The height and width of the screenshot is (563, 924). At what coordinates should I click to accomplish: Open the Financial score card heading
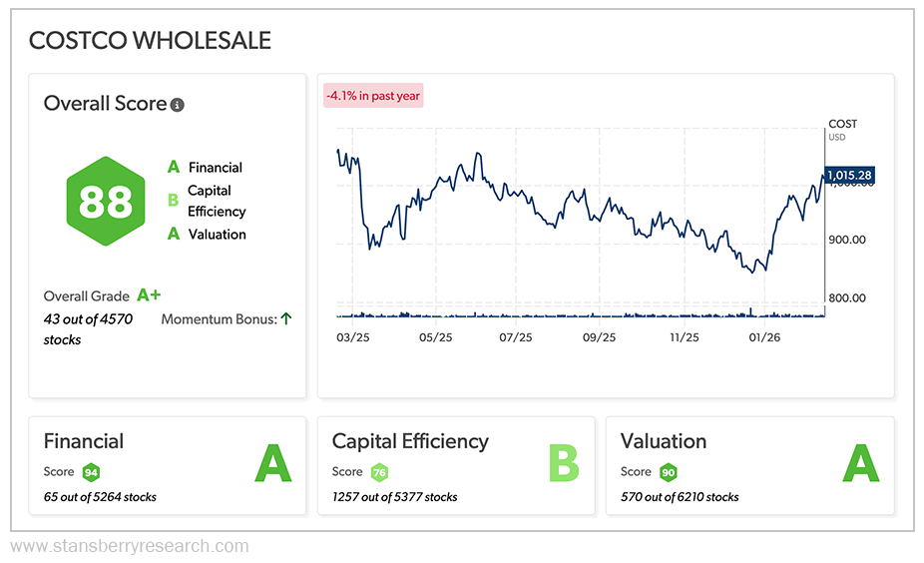(84, 441)
